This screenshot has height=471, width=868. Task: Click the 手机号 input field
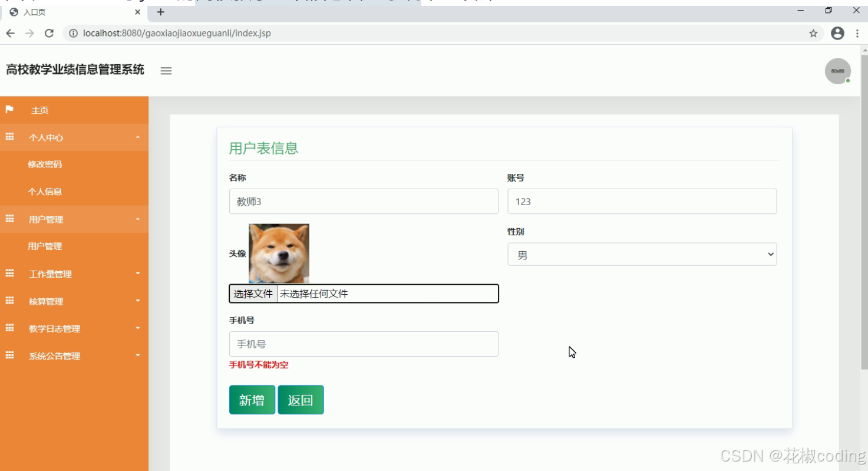tap(363, 344)
